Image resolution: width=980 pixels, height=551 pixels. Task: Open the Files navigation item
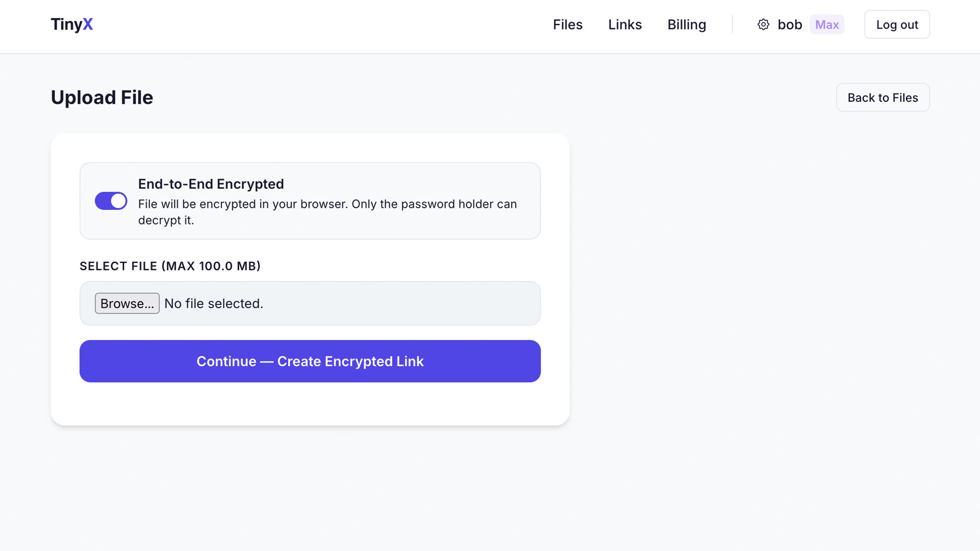(x=568, y=25)
